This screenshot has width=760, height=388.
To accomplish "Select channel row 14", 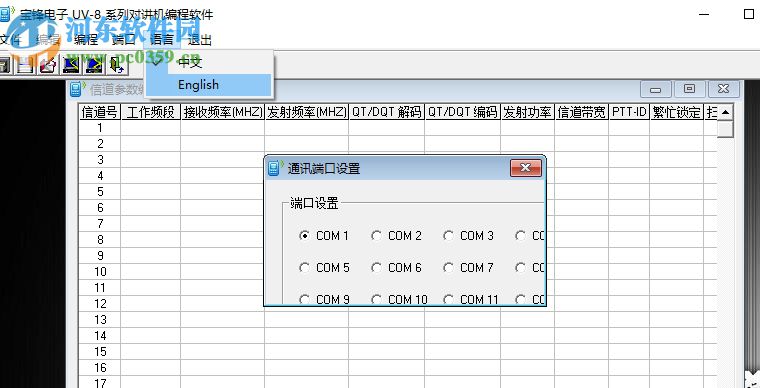I will click(x=99, y=336).
